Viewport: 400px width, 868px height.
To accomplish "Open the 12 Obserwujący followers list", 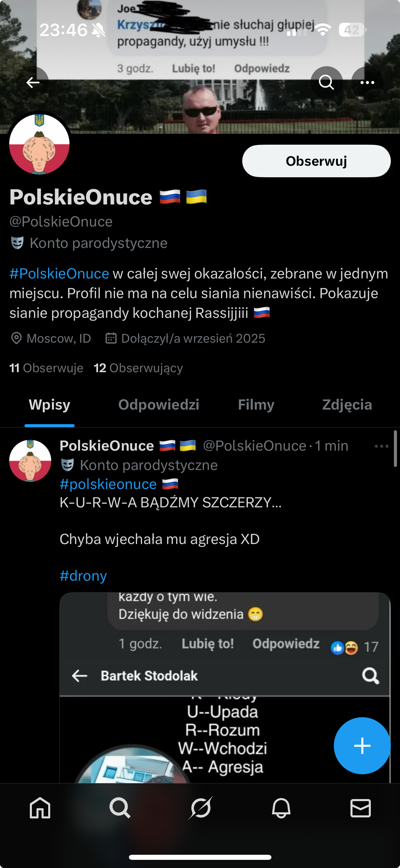I will coord(138,368).
